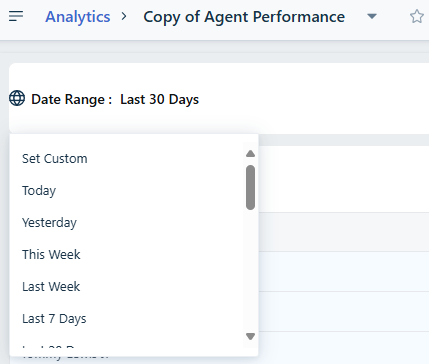Open the hamburger navigation menu
This screenshot has width=429, height=364.
click(x=16, y=16)
